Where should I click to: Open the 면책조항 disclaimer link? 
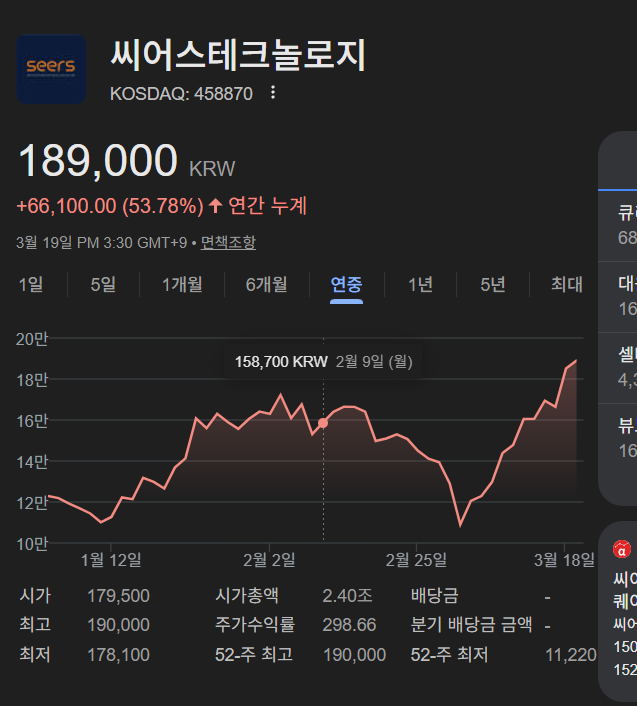tap(228, 242)
